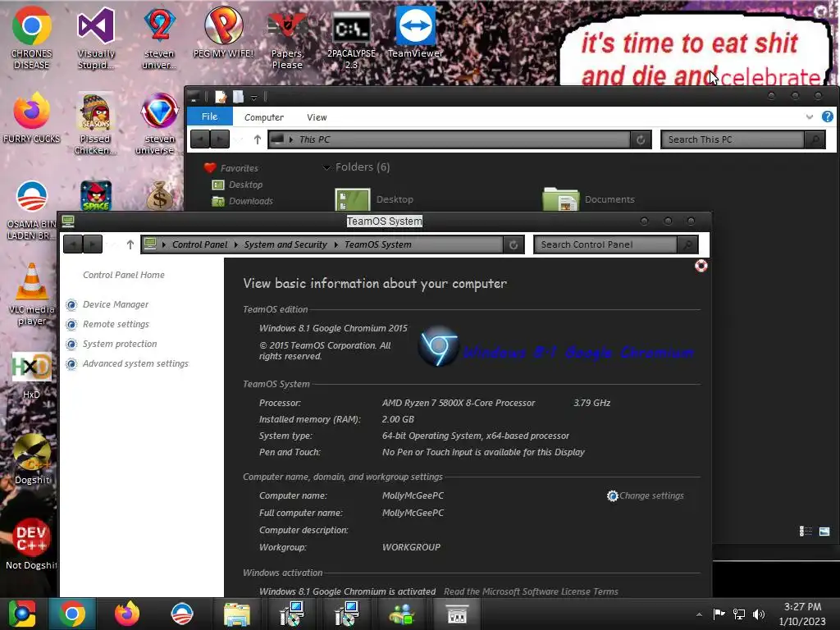
Task: Click the Start button on taskbar
Action: pos(22,614)
